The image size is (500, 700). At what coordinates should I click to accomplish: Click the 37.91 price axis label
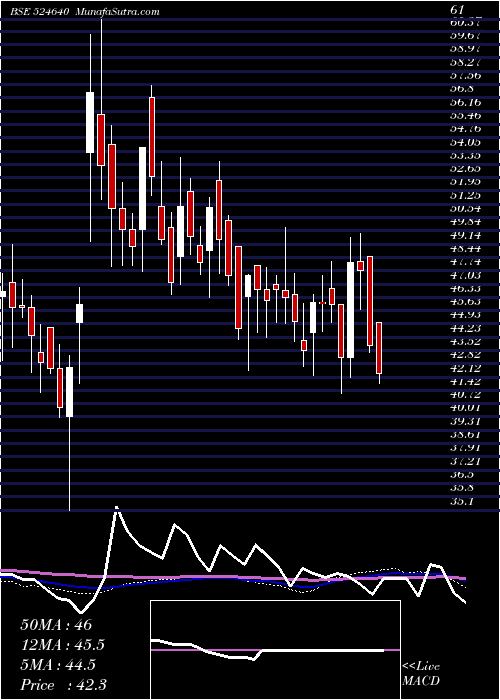click(466, 447)
